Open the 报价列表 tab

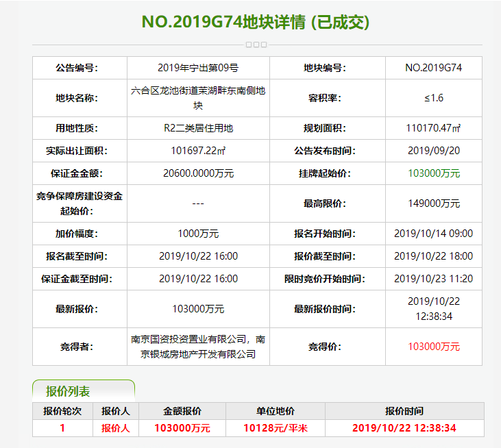click(x=84, y=391)
